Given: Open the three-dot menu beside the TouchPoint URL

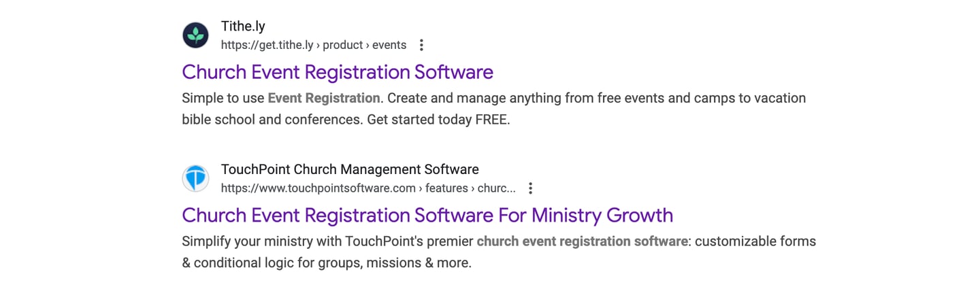Looking at the screenshot, I should point(530,188).
